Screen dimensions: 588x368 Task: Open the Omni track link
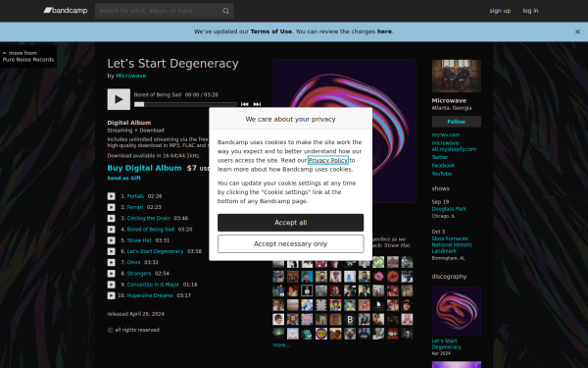(133, 262)
